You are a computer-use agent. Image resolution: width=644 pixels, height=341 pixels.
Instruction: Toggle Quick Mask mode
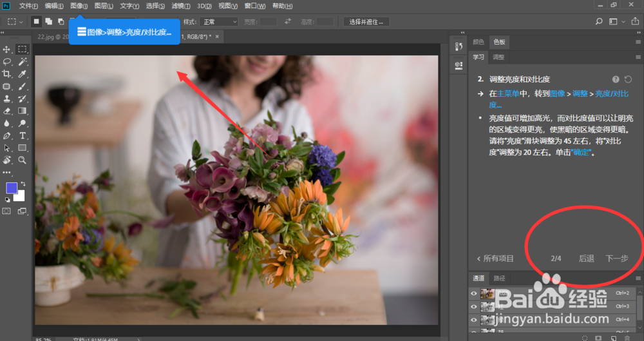(x=6, y=211)
